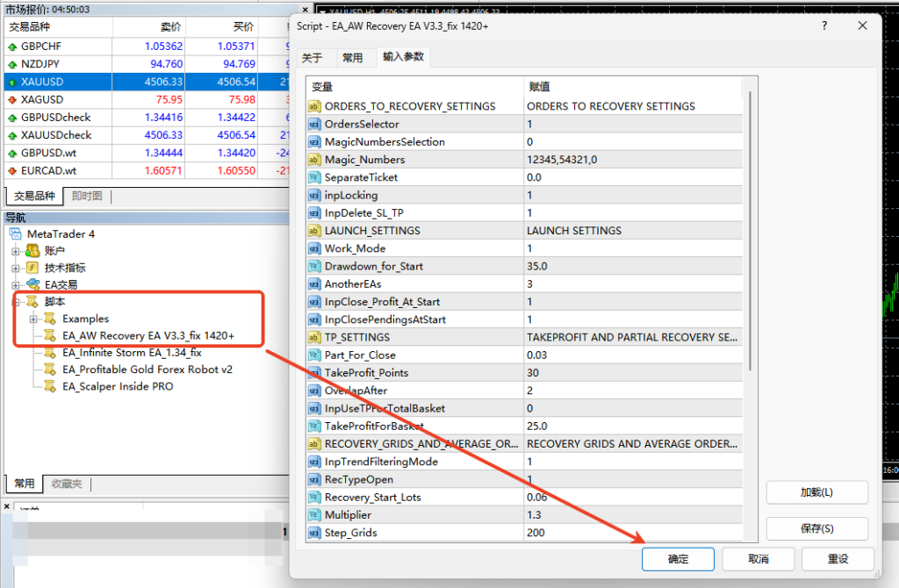Click the help question mark in dialog title
Viewport: 899px width, 588px height.
pos(824,25)
